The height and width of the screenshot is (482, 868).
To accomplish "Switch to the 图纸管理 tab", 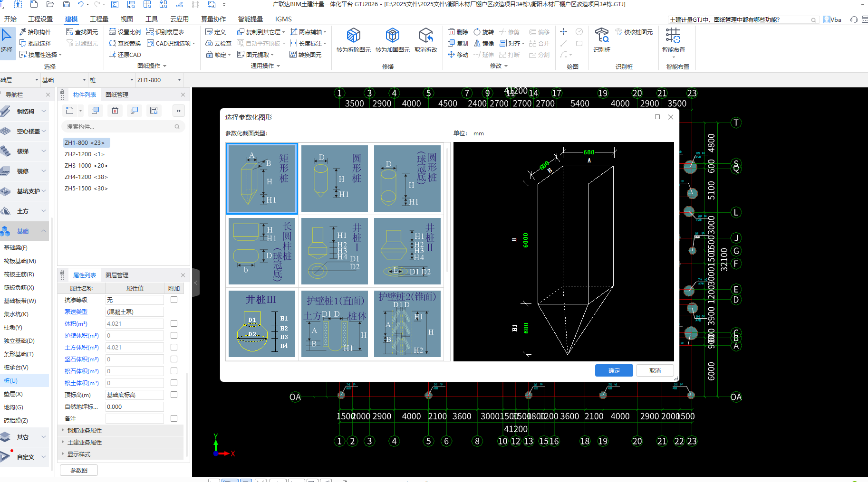I will (117, 95).
